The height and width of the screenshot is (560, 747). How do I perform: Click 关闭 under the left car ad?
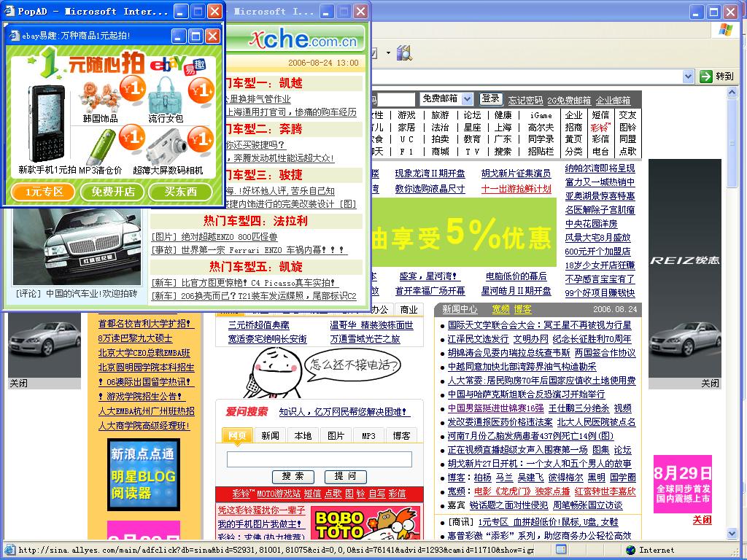coord(18,384)
